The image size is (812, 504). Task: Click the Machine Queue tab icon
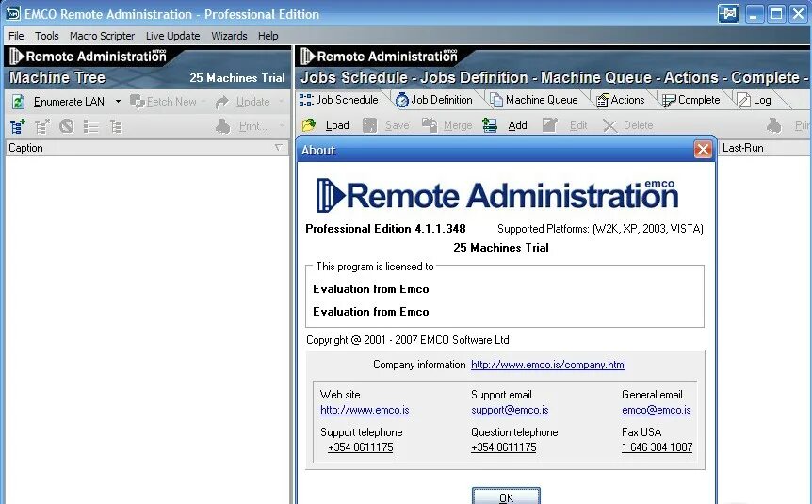pos(496,100)
